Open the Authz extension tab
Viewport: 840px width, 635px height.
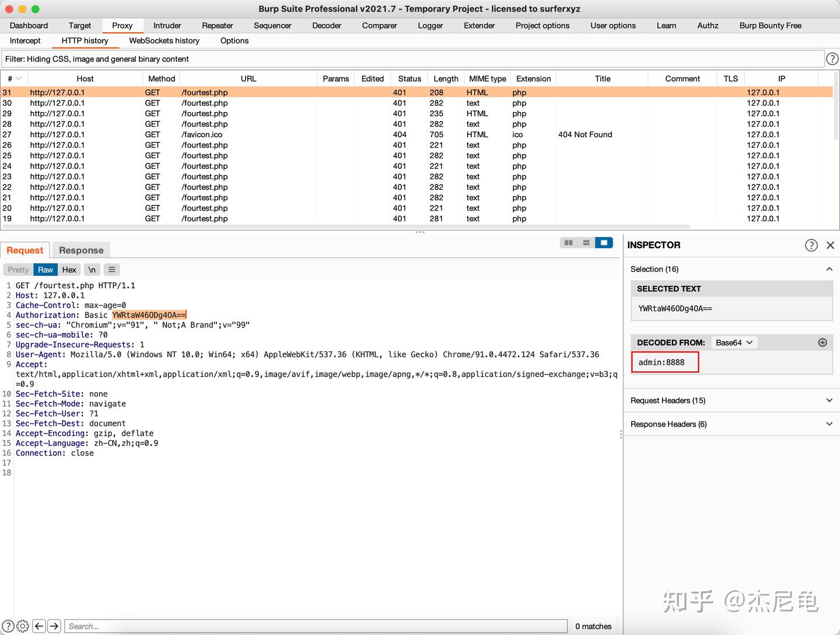pyautogui.click(x=708, y=26)
